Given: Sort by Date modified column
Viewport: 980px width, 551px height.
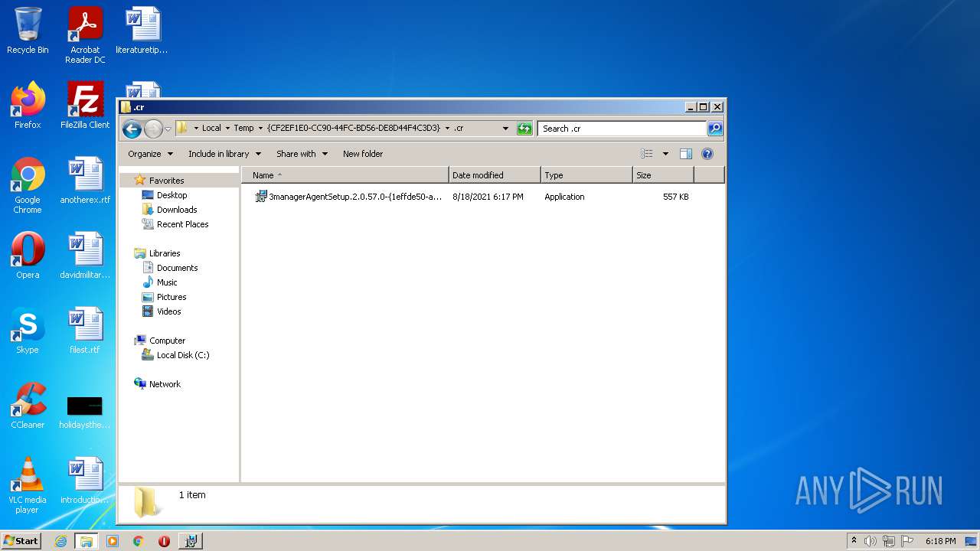Looking at the screenshot, I should point(495,175).
